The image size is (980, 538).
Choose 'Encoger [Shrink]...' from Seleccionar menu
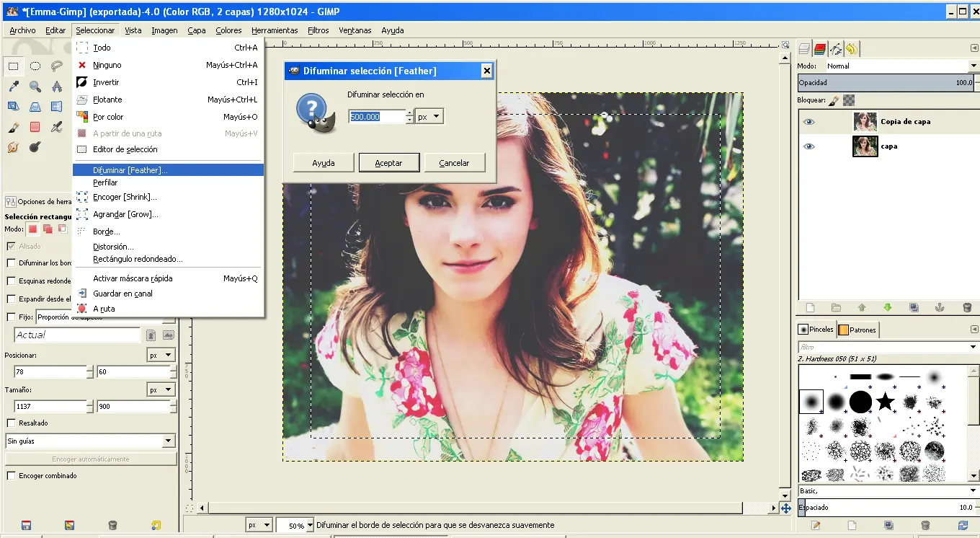[x=125, y=197]
